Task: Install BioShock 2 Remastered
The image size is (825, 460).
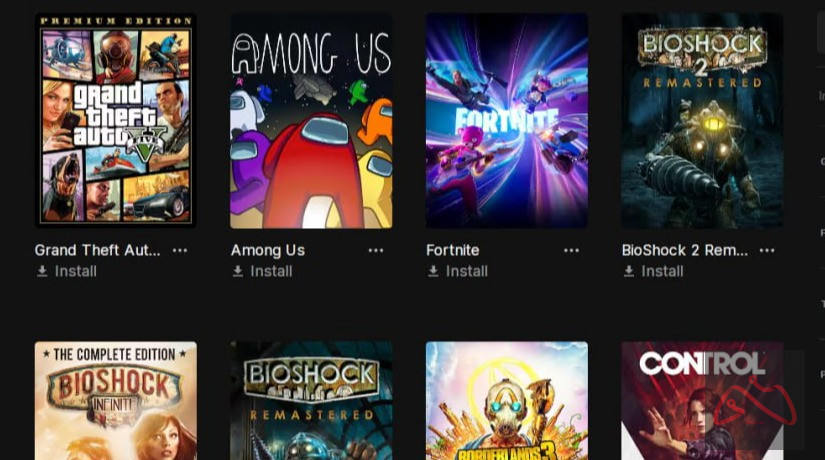Action: coord(662,271)
